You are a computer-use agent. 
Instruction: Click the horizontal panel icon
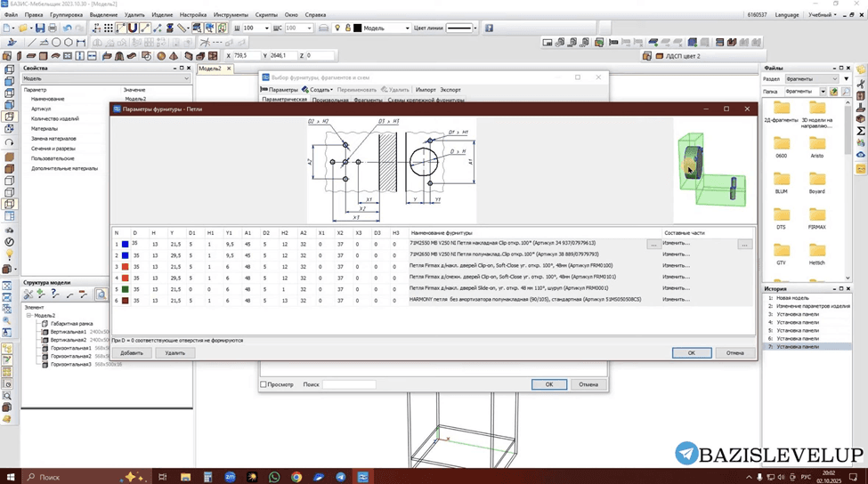(31, 56)
